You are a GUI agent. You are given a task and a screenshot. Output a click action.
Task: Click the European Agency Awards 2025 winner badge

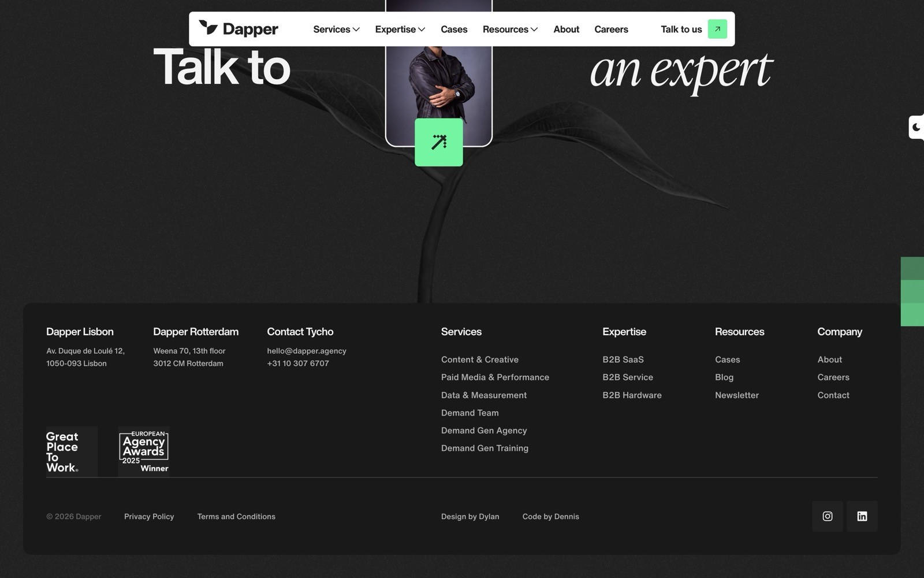143,451
